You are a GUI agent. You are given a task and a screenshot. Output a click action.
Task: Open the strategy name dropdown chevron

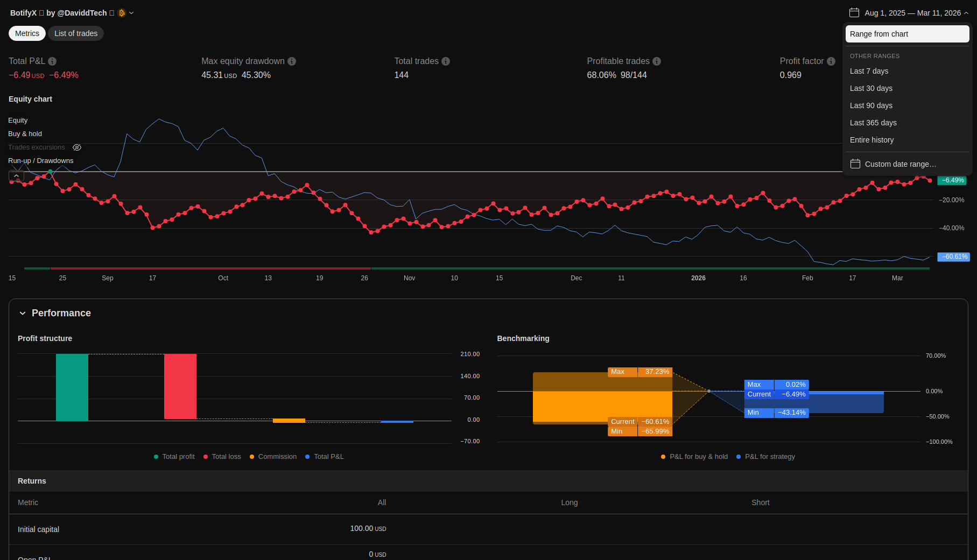point(131,13)
